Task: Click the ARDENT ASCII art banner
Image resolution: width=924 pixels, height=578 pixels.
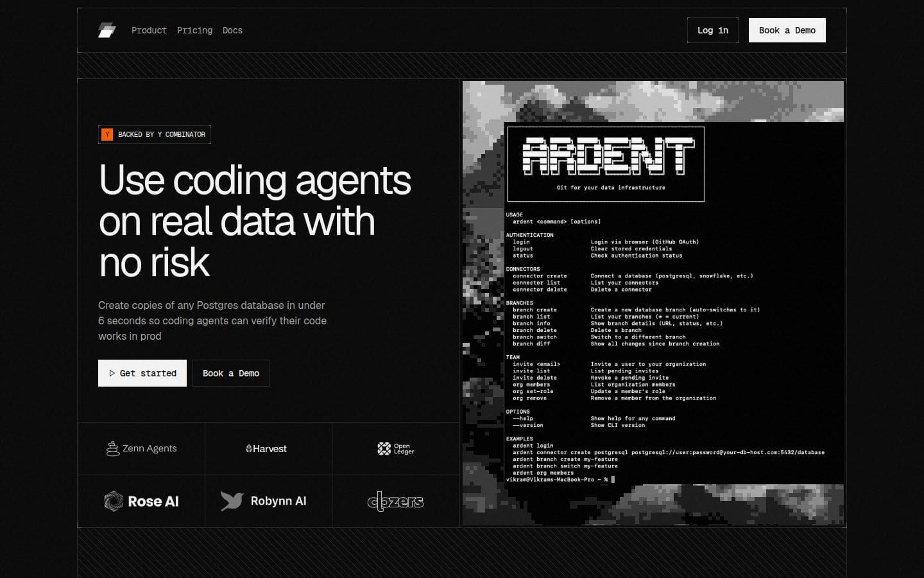Action: [608, 156]
